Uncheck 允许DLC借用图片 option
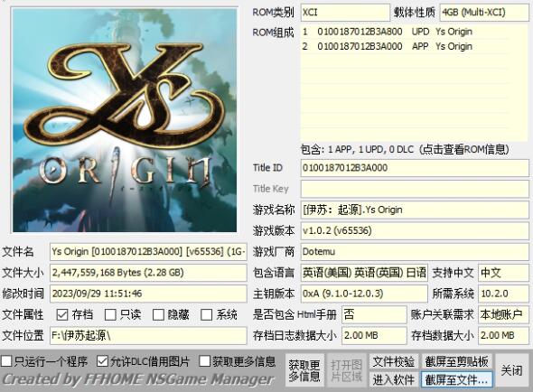This screenshot has height=392, width=533. pos(102,361)
